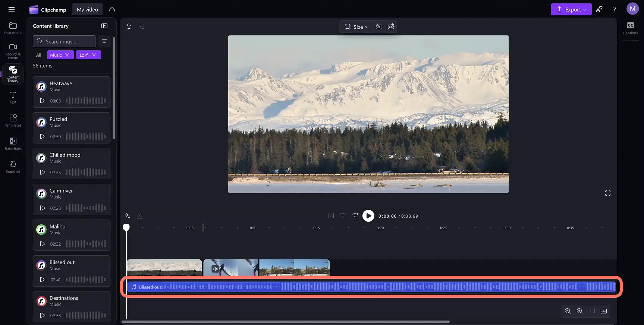This screenshot has height=325, width=644.
Task: Open the Export dropdown
Action: (x=571, y=9)
